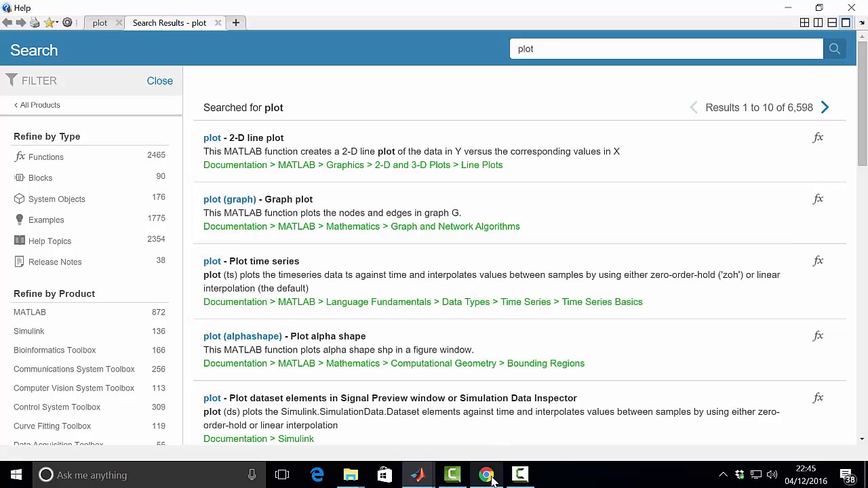
Task: Open 'Bounding Regions' breadcrumb link
Action: (546, 363)
